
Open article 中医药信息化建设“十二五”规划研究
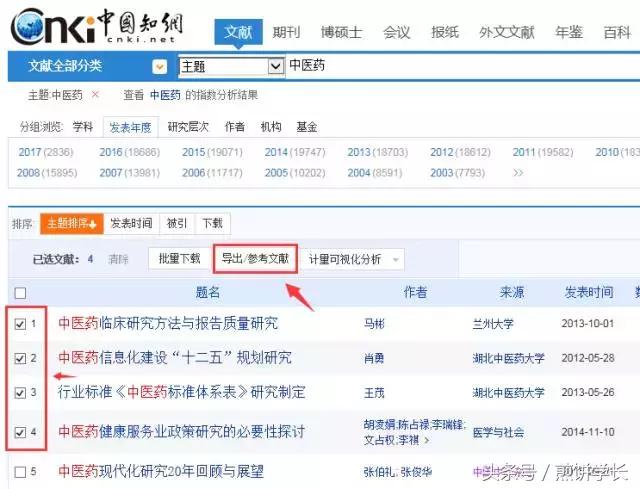point(175,358)
